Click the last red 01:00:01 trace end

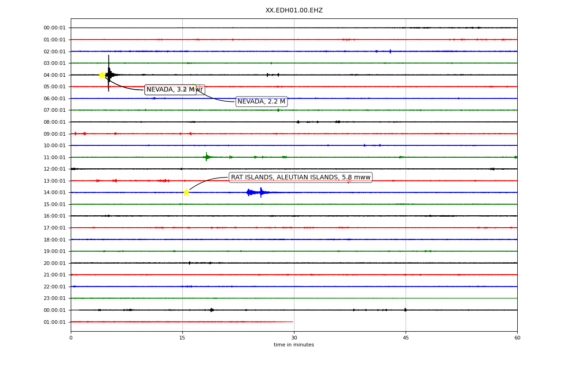click(293, 322)
